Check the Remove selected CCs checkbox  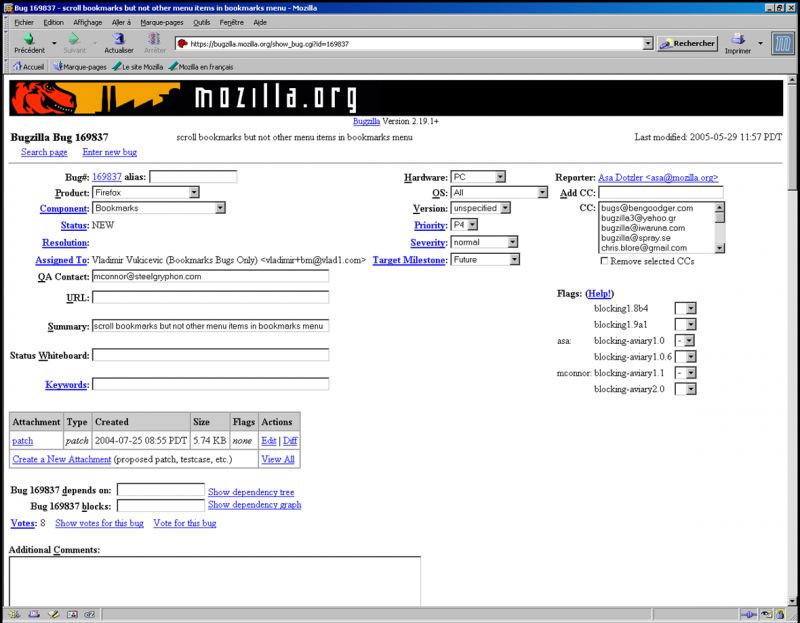(604, 260)
